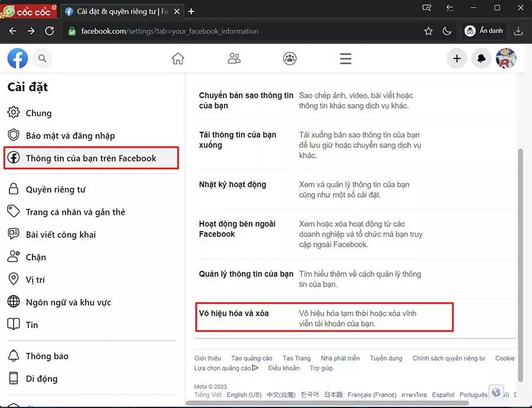Image resolution: width=532 pixels, height=408 pixels.
Task: Switch language to Français (France)
Action: [372, 395]
